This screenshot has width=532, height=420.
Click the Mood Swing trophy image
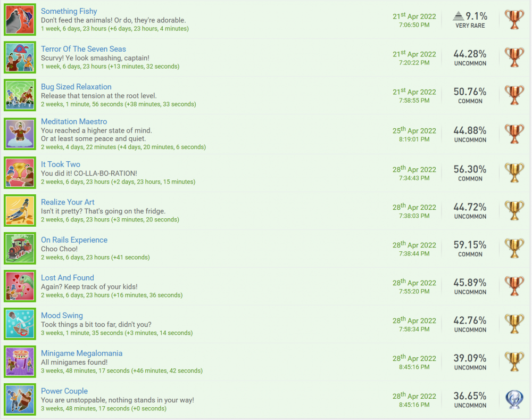[x=20, y=324]
